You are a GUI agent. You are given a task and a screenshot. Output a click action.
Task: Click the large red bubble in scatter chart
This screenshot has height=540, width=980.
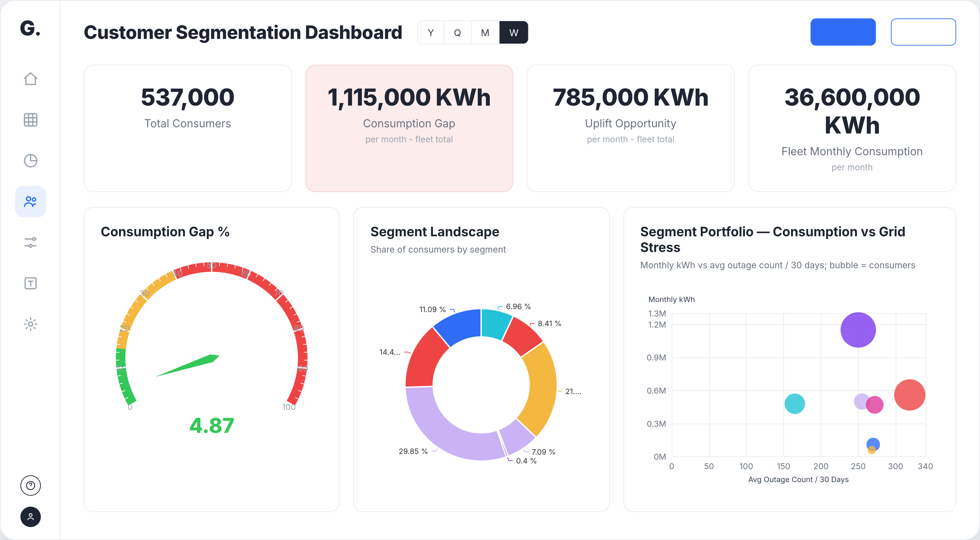pos(910,395)
